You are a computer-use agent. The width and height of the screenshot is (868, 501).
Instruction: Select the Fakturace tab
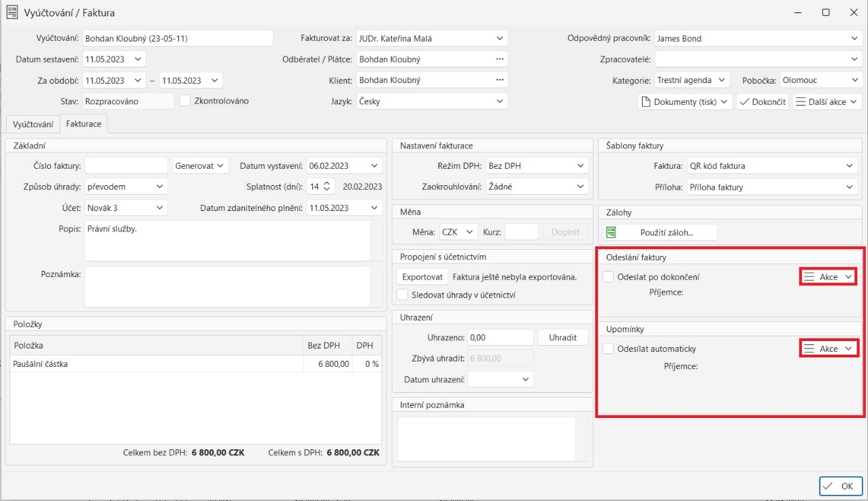tap(84, 124)
